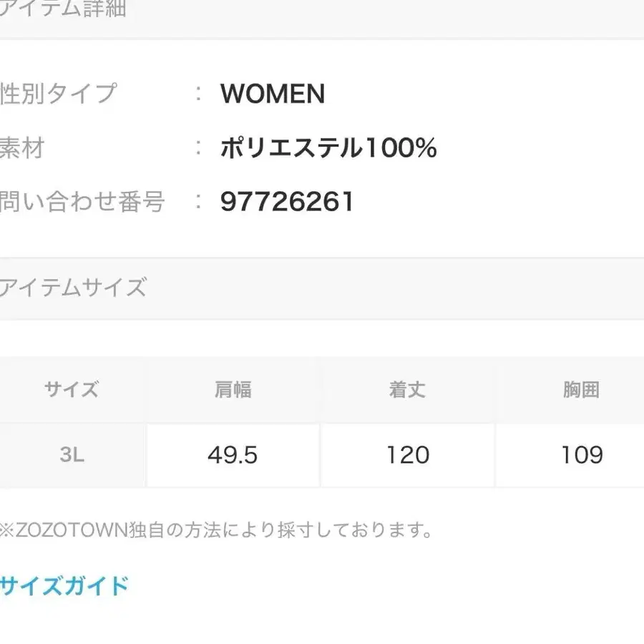Click the アイテムサイズ section header
Screen dimensions: 644x644
[x=75, y=288]
